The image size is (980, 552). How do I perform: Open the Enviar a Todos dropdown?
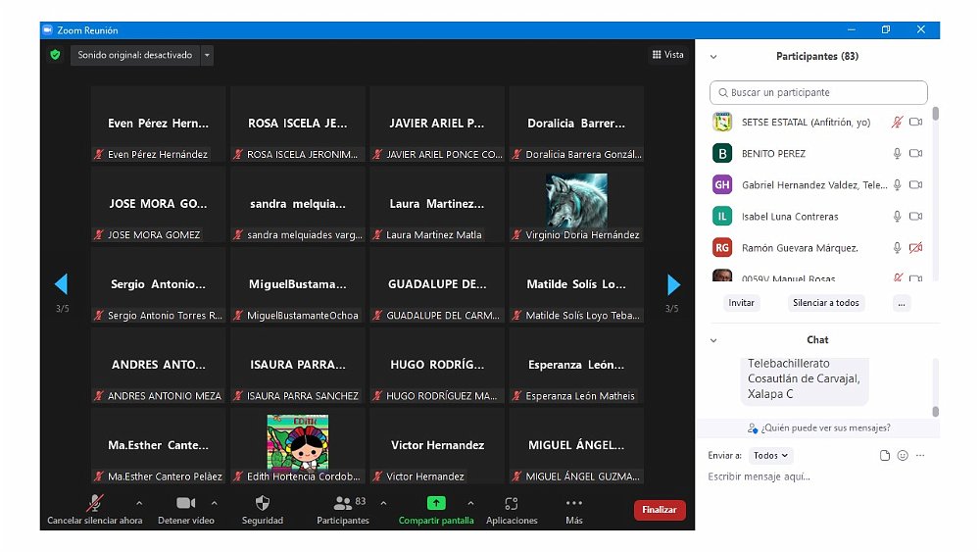771,456
